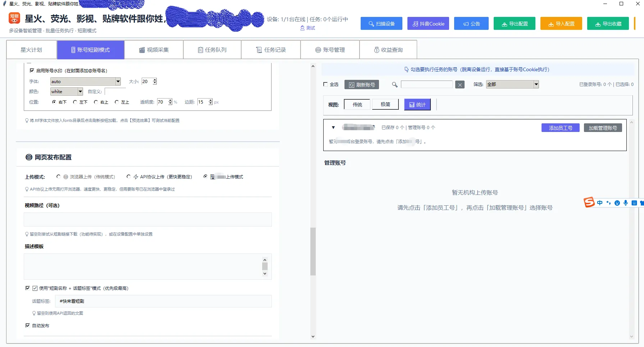644x347 pixels.
Task: Increase the 边距 margin stepper
Action: (x=211, y=100)
